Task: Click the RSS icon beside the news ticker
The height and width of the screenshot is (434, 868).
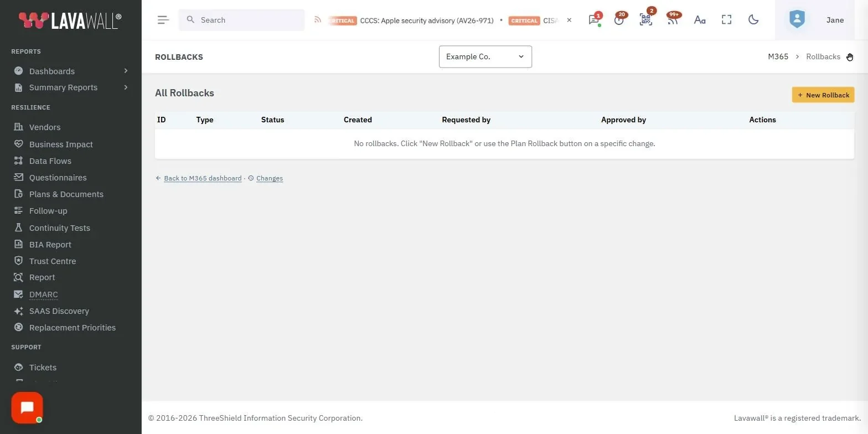Action: (318, 20)
